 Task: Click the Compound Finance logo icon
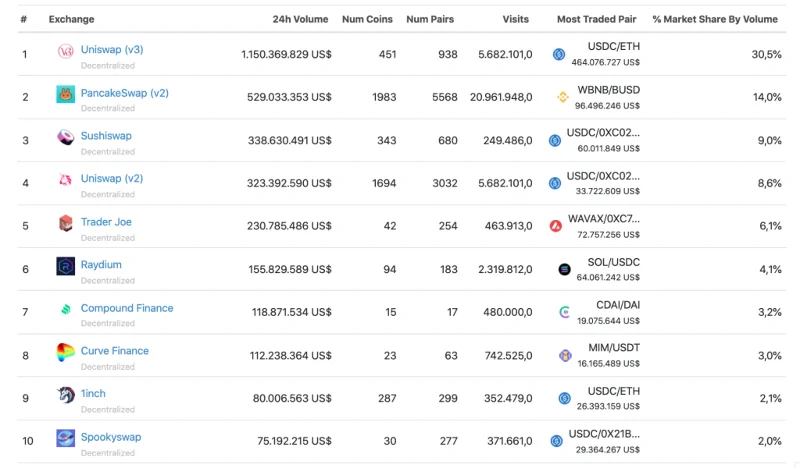click(65, 309)
